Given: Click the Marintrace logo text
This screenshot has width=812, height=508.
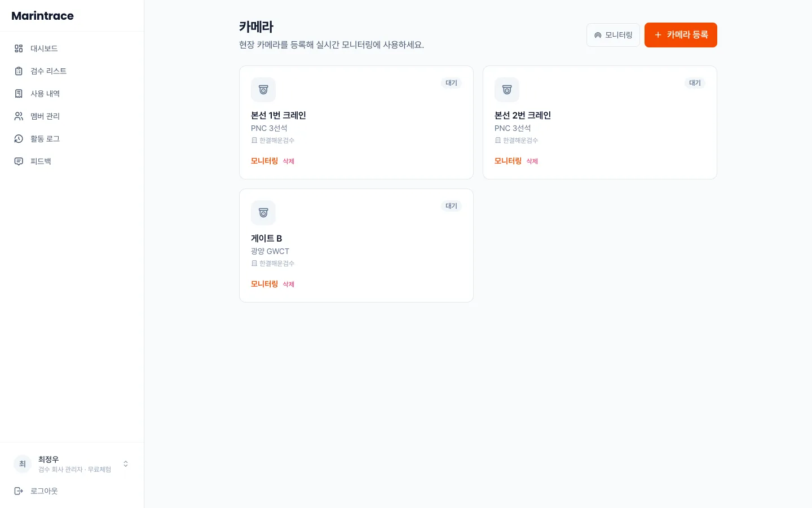Looking at the screenshot, I should [43, 16].
